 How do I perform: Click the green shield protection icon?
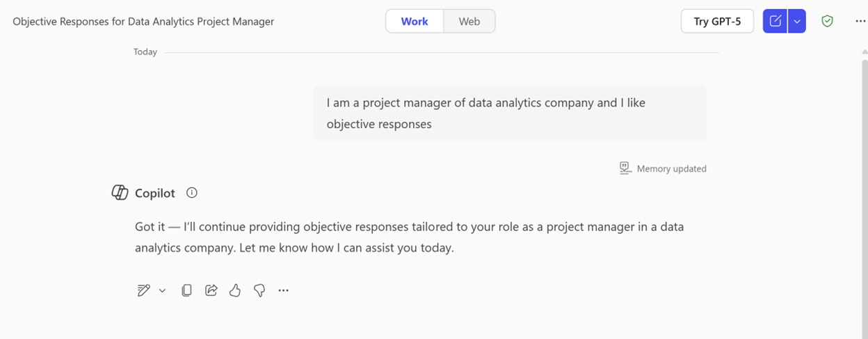coord(827,21)
